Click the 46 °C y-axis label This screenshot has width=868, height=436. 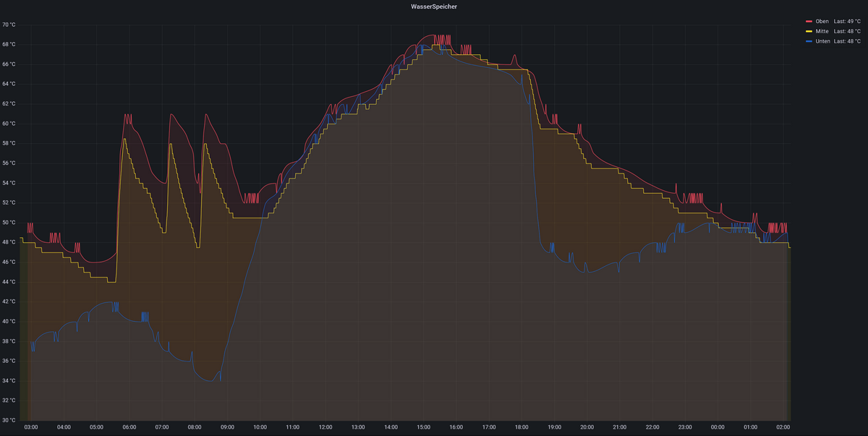coord(8,262)
